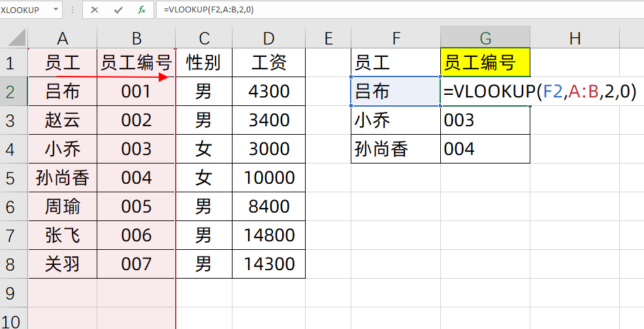This screenshot has width=644, height=329.
Task: Select column B header
Action: click(137, 38)
